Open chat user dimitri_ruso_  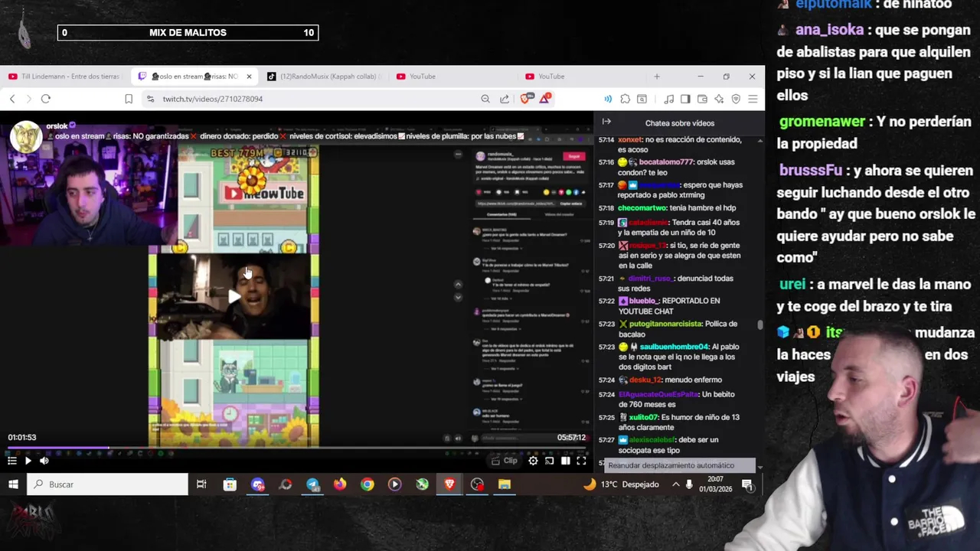pos(650,279)
